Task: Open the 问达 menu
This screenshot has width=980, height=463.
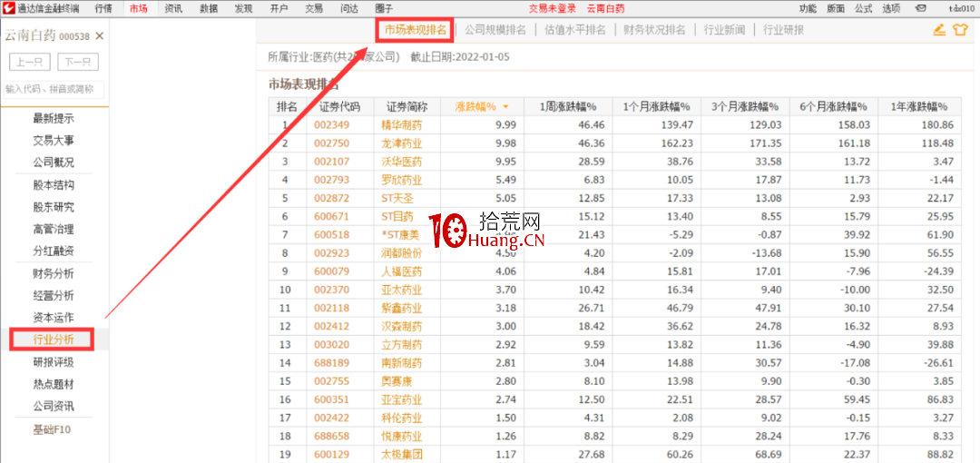Action: pos(348,8)
